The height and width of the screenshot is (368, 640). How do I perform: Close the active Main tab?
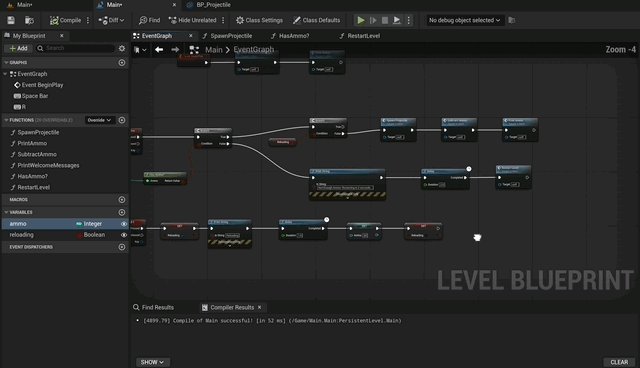[174, 5]
